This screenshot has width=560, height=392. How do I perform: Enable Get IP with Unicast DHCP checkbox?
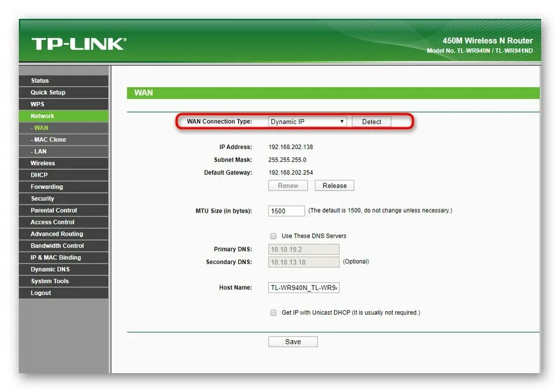[273, 313]
